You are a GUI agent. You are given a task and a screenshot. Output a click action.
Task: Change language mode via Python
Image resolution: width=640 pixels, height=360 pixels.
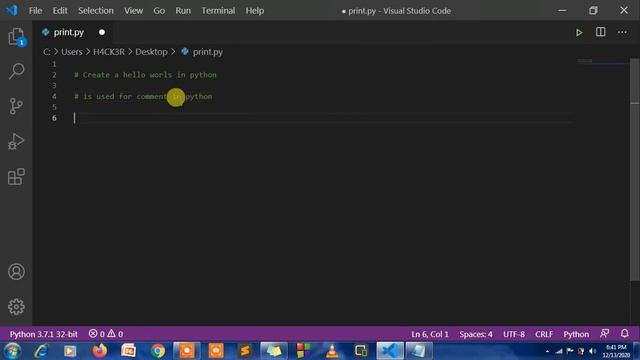tap(576, 334)
